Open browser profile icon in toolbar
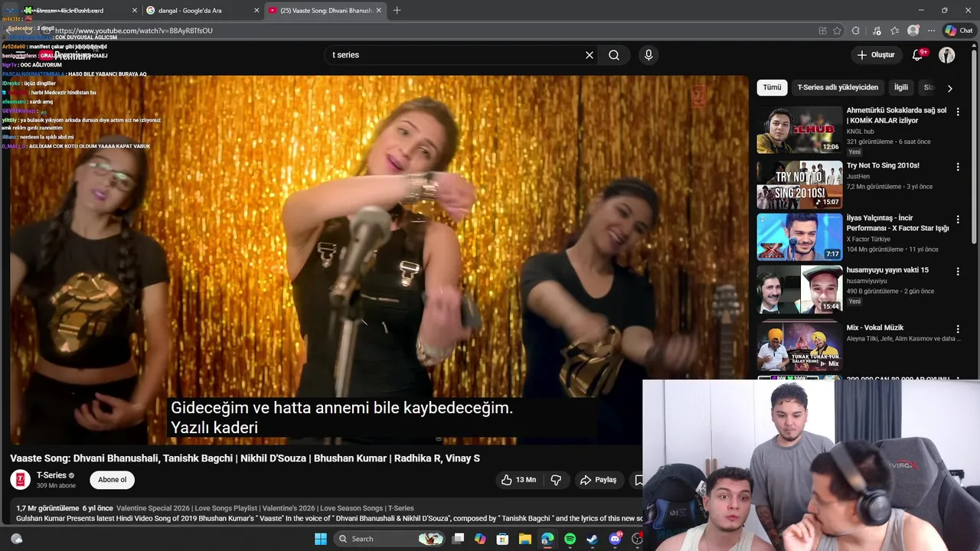The height and width of the screenshot is (551, 980). click(913, 31)
